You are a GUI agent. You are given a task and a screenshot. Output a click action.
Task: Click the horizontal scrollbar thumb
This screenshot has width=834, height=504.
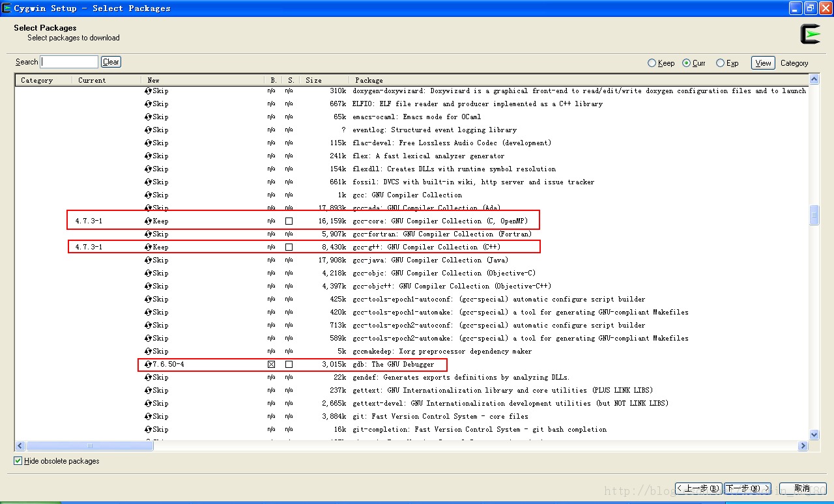[89, 446]
